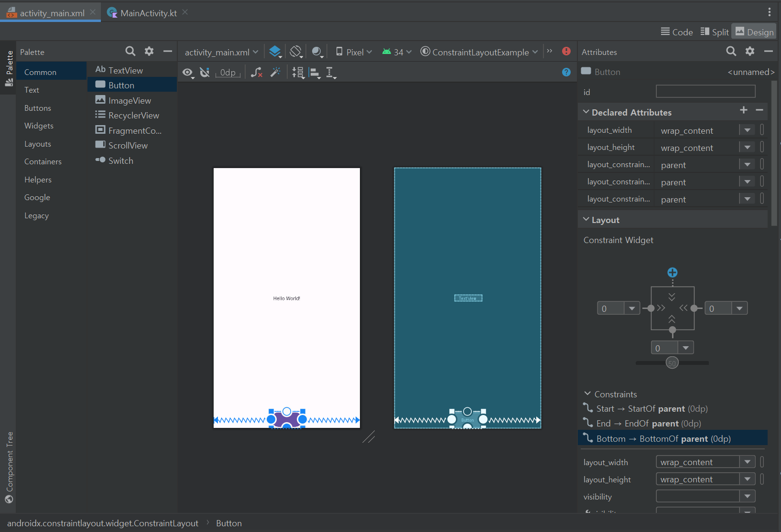This screenshot has width=781, height=532.
Task: Collapse Layout section
Action: click(x=586, y=219)
